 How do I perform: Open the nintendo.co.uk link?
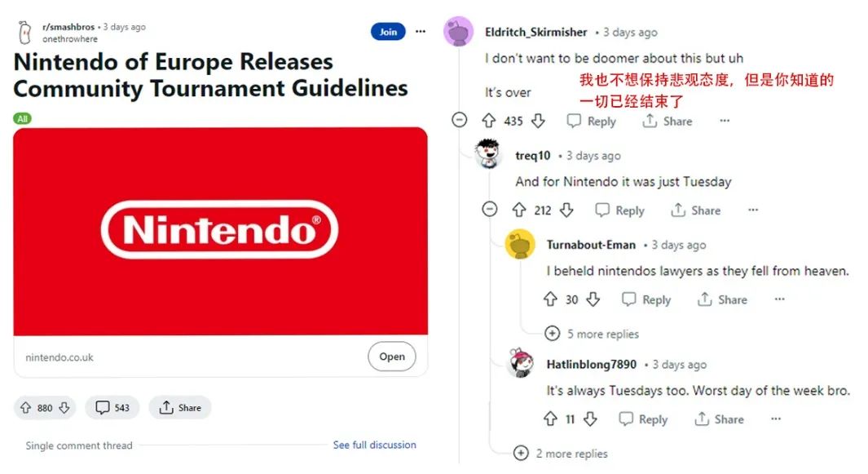tap(392, 357)
